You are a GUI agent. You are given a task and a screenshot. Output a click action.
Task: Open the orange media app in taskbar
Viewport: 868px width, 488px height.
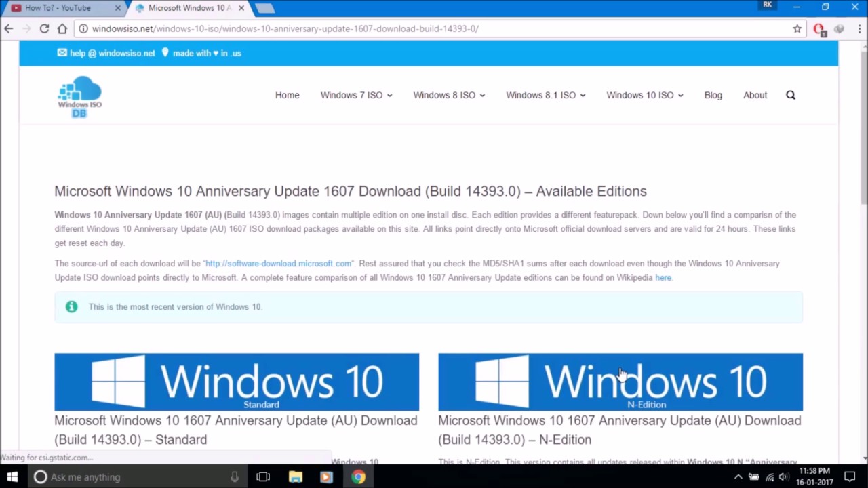[x=326, y=476]
